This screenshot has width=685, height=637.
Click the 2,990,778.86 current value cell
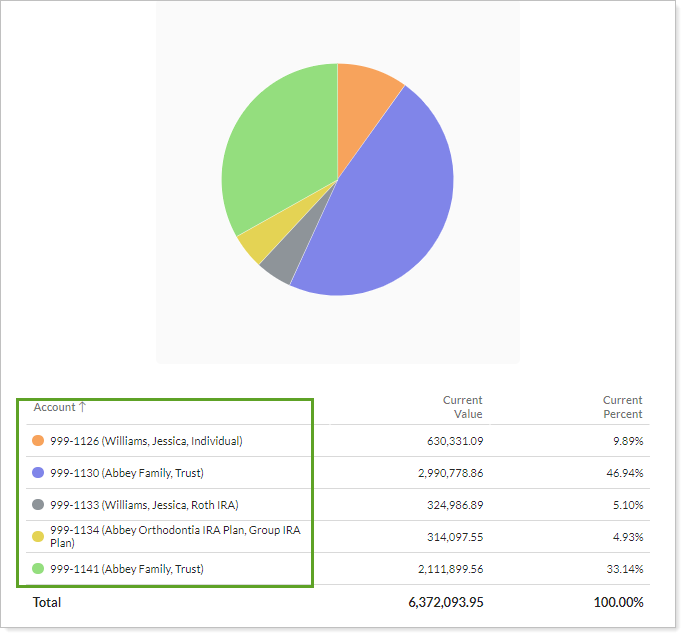click(x=440, y=473)
